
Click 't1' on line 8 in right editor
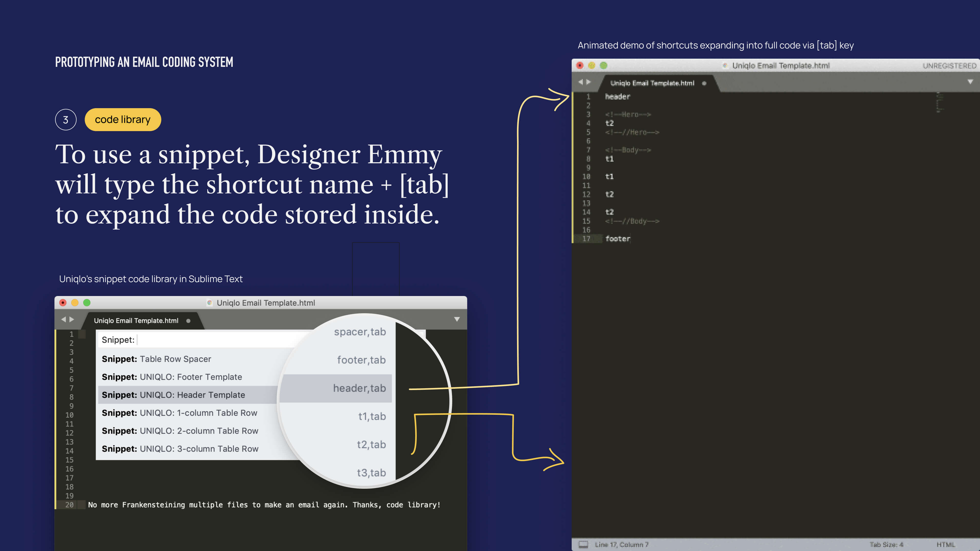point(609,159)
